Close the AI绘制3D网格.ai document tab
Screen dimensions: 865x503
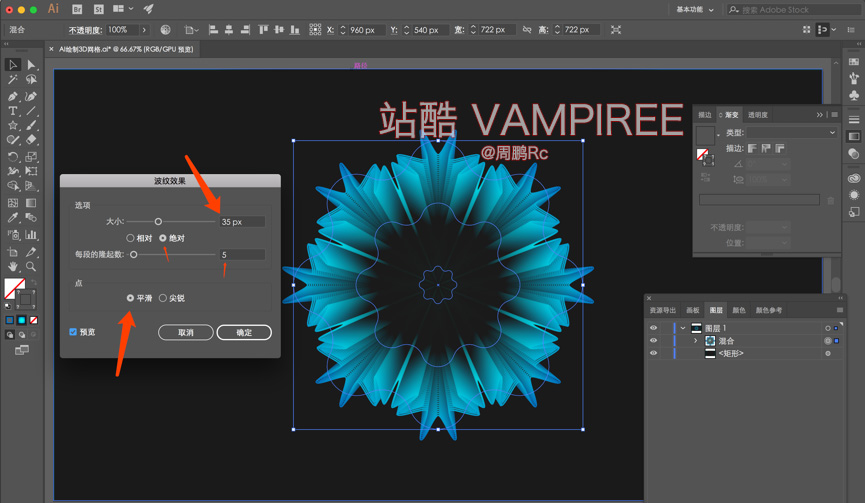[x=51, y=49]
